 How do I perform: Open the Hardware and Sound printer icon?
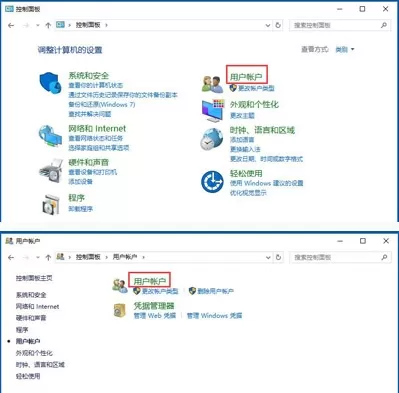click(51, 171)
